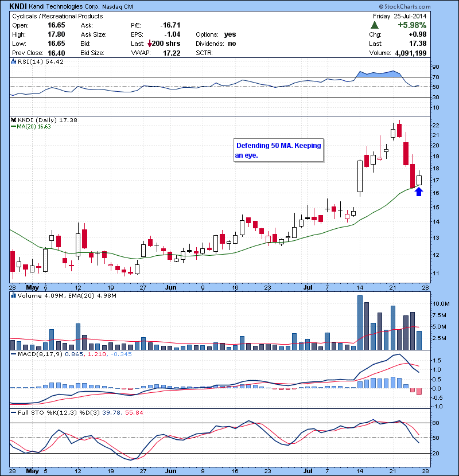This screenshot has width=459, height=476.
Task: Click the +5.98% percent change value
Action: [x=412, y=25]
